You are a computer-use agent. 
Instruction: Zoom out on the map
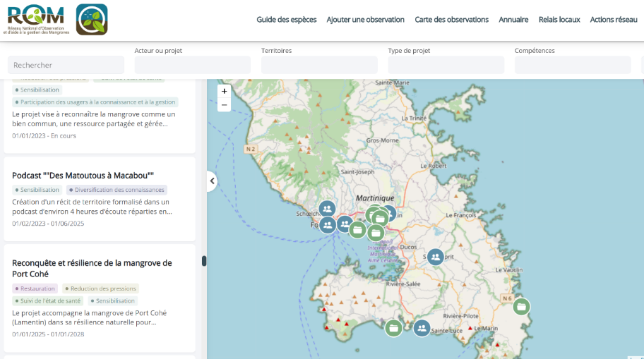click(225, 105)
